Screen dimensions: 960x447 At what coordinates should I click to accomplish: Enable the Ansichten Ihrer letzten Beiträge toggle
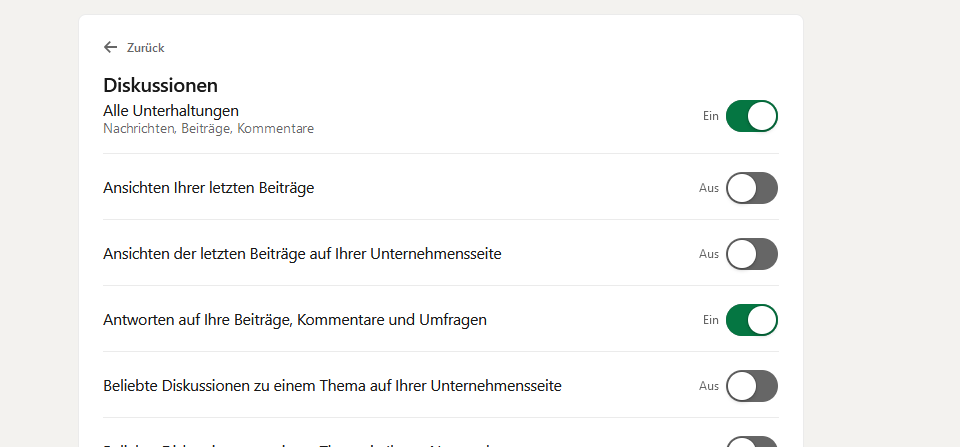click(751, 188)
